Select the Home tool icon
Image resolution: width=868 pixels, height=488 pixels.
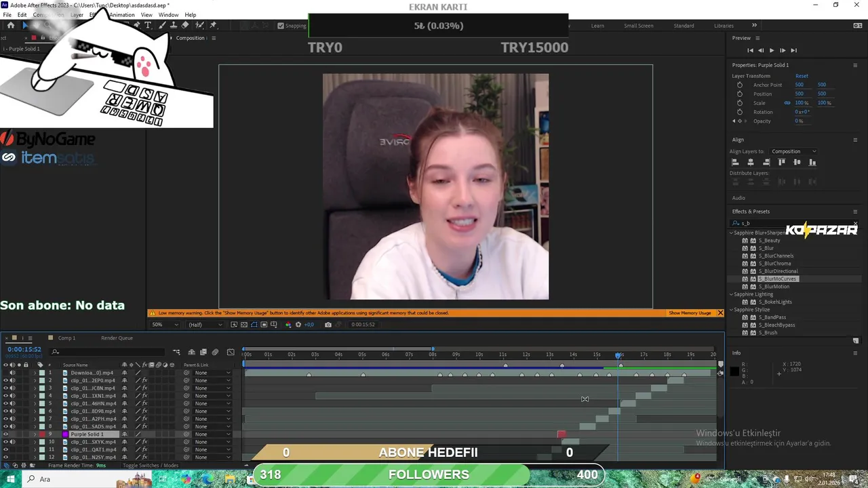click(11, 25)
